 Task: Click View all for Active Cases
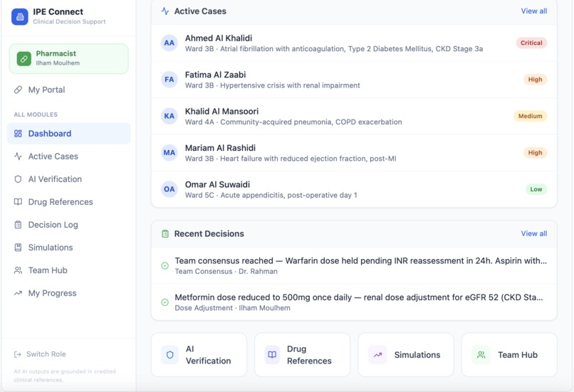pos(533,11)
